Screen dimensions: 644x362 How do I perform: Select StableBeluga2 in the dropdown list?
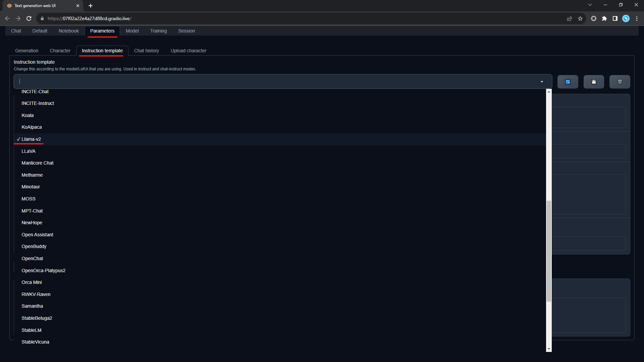tap(37, 318)
